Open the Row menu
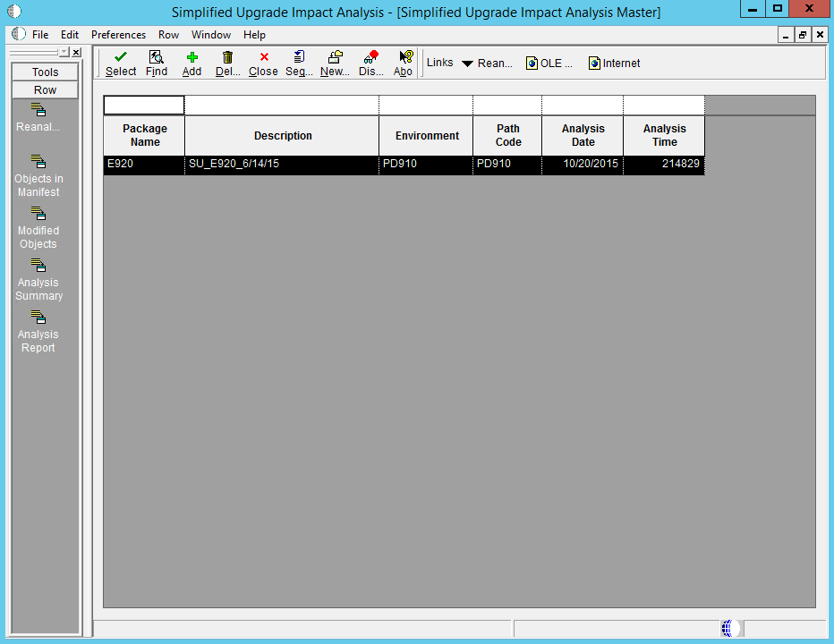The image size is (834, 644). click(168, 35)
